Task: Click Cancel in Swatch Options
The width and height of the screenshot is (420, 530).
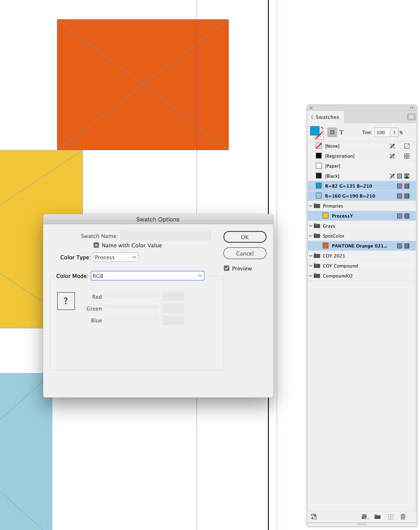Action: point(245,253)
